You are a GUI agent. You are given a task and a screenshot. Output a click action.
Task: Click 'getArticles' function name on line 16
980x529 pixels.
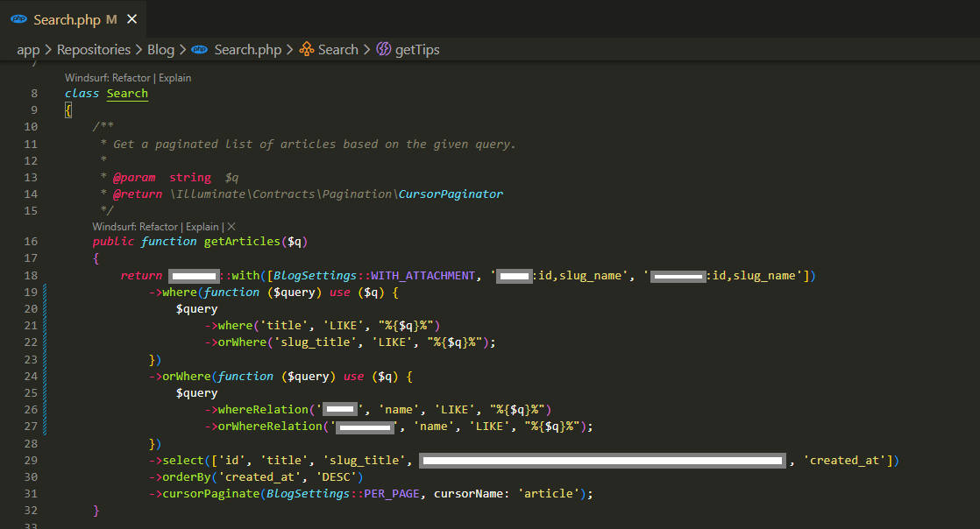242,242
